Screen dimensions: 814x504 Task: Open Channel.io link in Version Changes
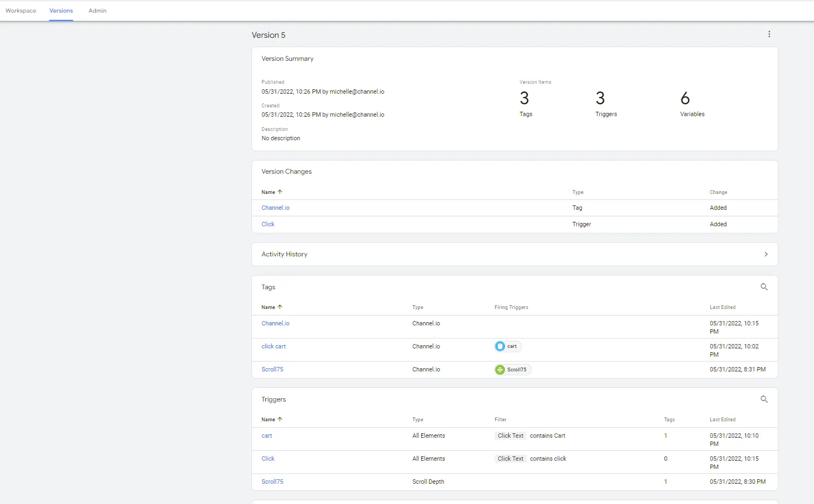pos(276,208)
